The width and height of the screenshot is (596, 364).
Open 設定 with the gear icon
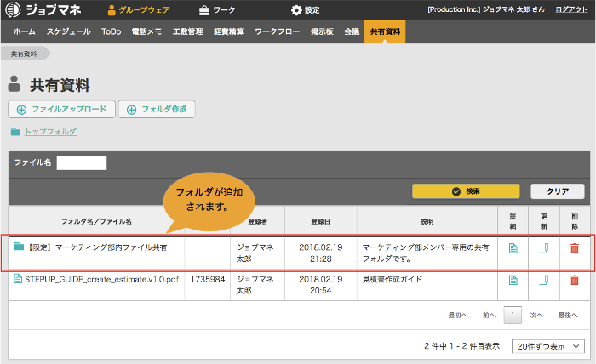305,10
